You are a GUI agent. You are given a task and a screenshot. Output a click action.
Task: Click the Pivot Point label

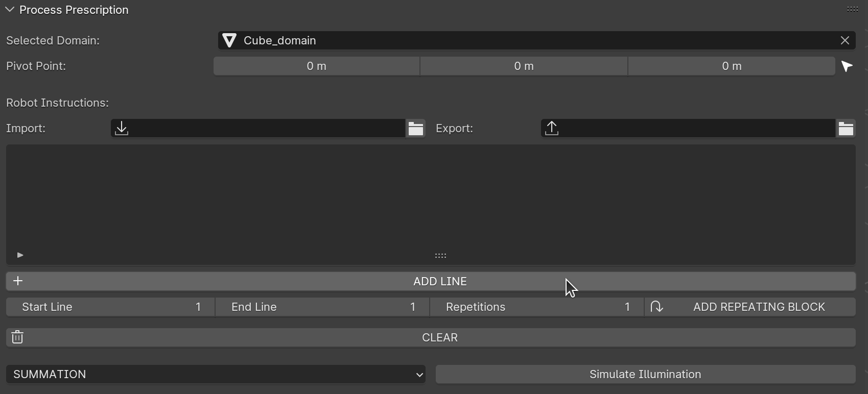pyautogui.click(x=36, y=66)
